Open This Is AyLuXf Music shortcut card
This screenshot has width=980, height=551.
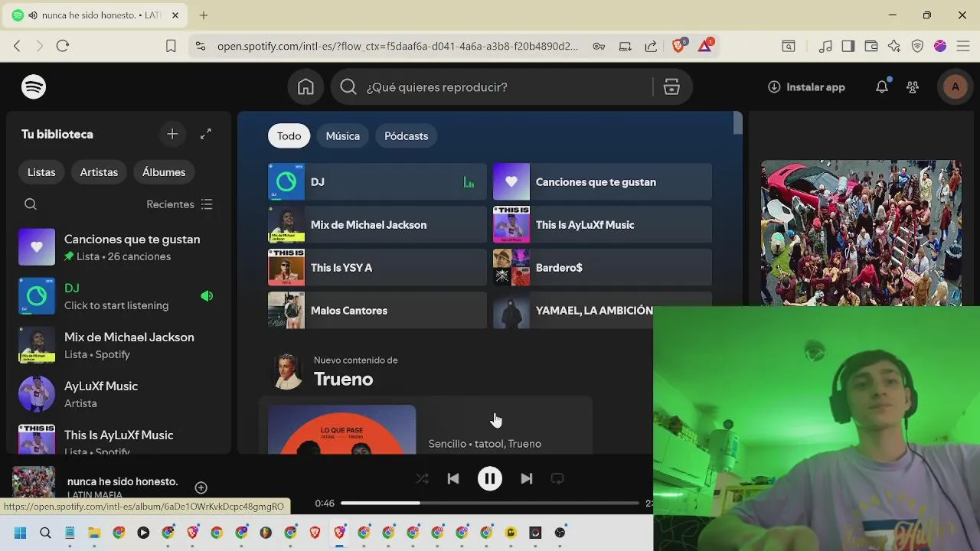(603, 225)
